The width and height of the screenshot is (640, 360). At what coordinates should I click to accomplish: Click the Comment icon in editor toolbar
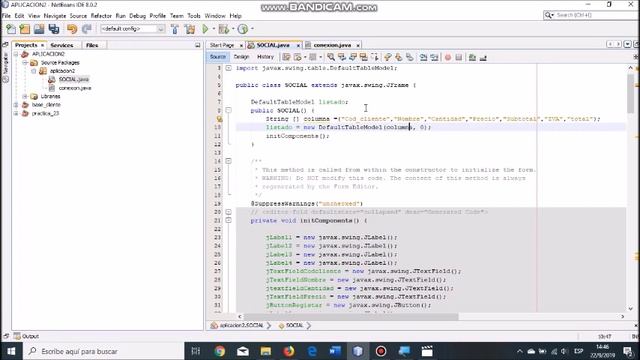pos(472,57)
